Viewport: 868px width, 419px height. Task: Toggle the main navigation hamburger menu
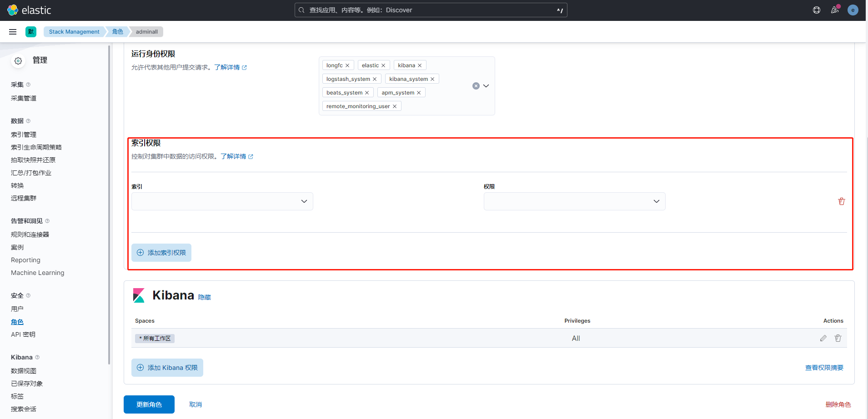tap(13, 32)
